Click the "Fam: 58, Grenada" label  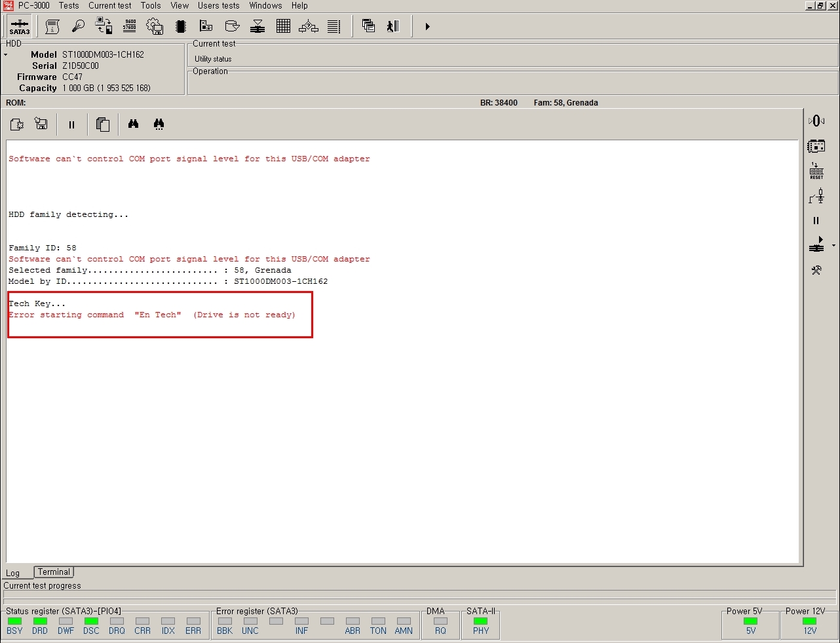(565, 103)
